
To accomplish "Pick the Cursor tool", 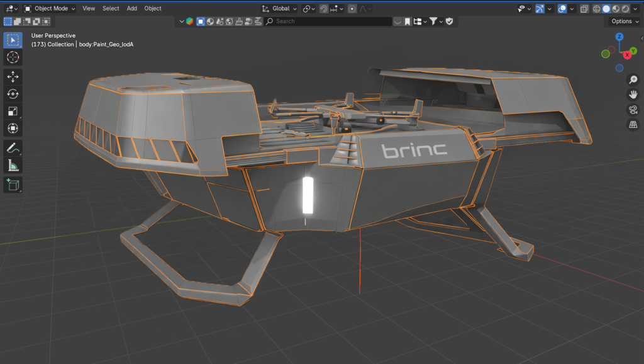I will point(13,58).
